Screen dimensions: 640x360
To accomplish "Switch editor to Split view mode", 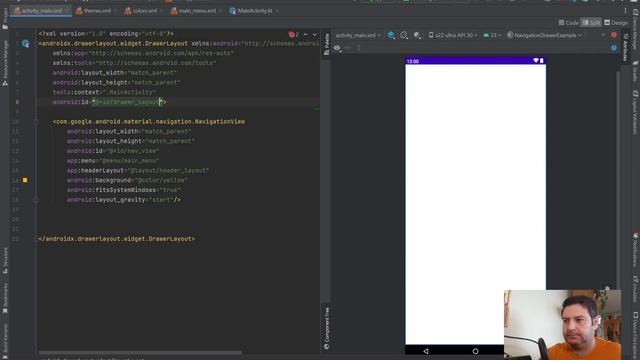I will [591, 23].
